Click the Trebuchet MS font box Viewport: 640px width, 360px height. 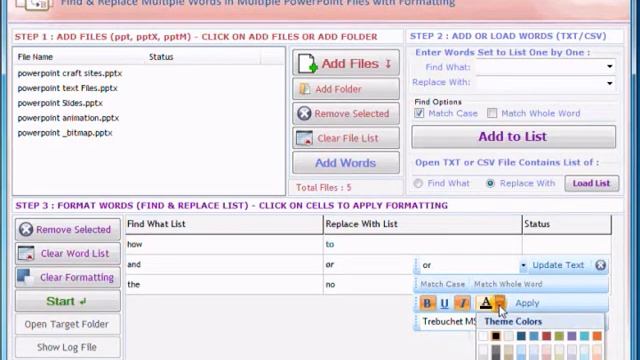click(x=448, y=322)
